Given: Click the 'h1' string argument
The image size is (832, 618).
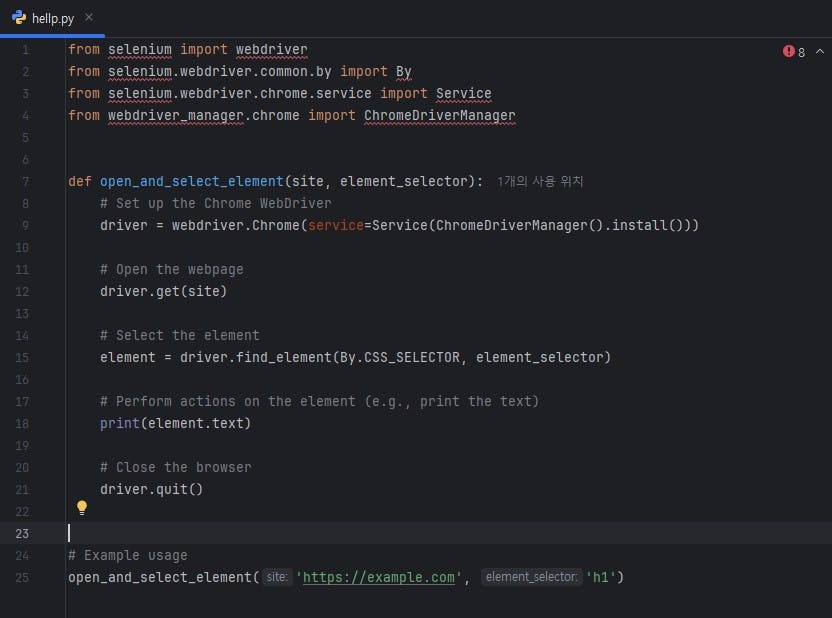Looking at the screenshot, I should (x=601, y=577).
